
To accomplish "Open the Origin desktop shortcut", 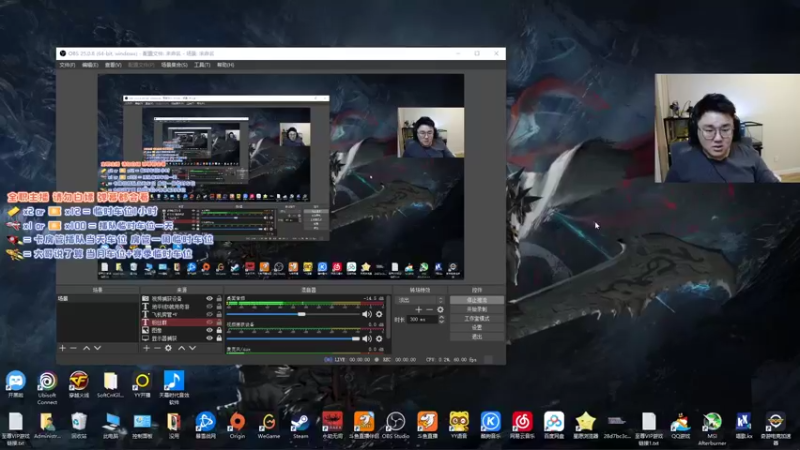I will click(x=237, y=426).
